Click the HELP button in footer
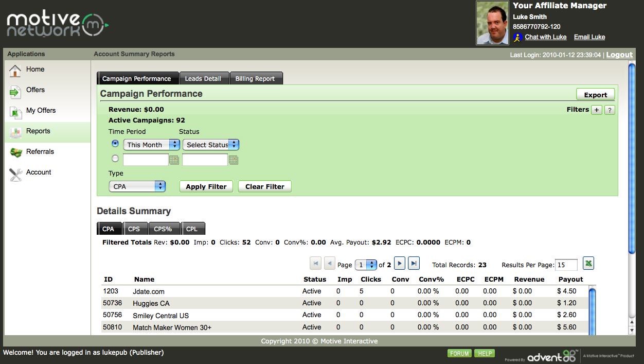The height and width of the screenshot is (364, 644). click(x=484, y=353)
